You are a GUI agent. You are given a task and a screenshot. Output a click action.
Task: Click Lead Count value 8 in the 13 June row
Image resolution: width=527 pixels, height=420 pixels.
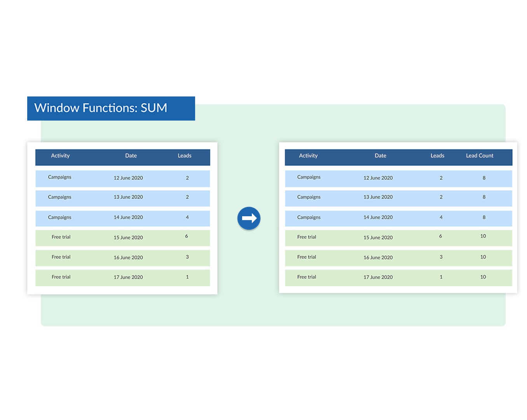[484, 197]
